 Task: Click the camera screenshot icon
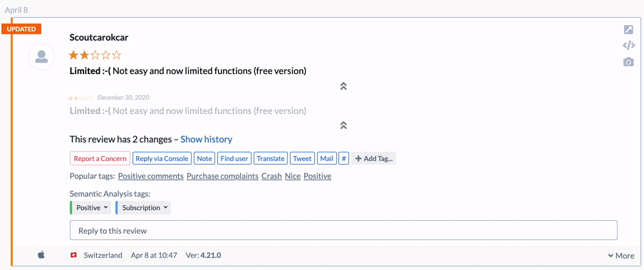point(628,62)
